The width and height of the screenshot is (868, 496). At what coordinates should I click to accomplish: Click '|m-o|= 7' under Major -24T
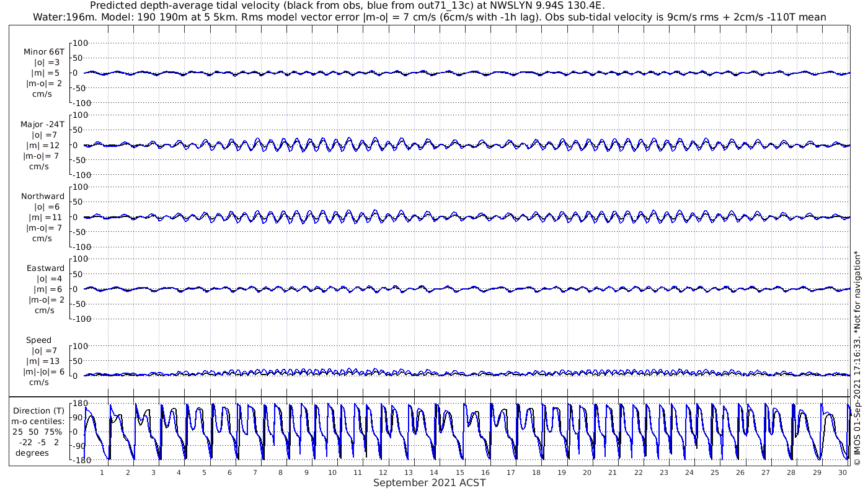[42, 156]
